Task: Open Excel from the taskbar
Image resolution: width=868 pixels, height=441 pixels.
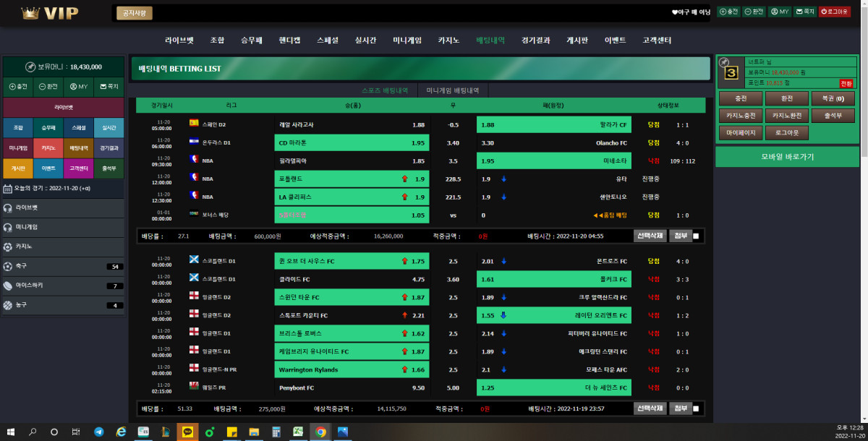Action: [x=298, y=432]
